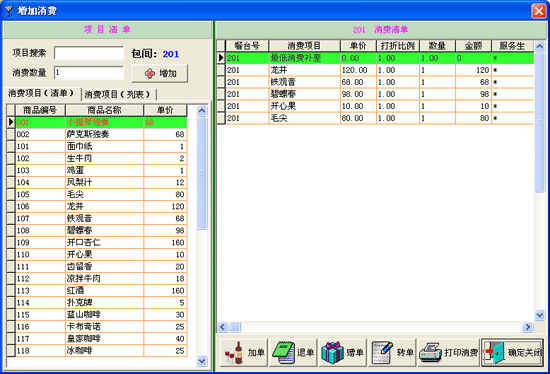
Task: Click the cocktail glass title bar icon
Action: coord(9,11)
